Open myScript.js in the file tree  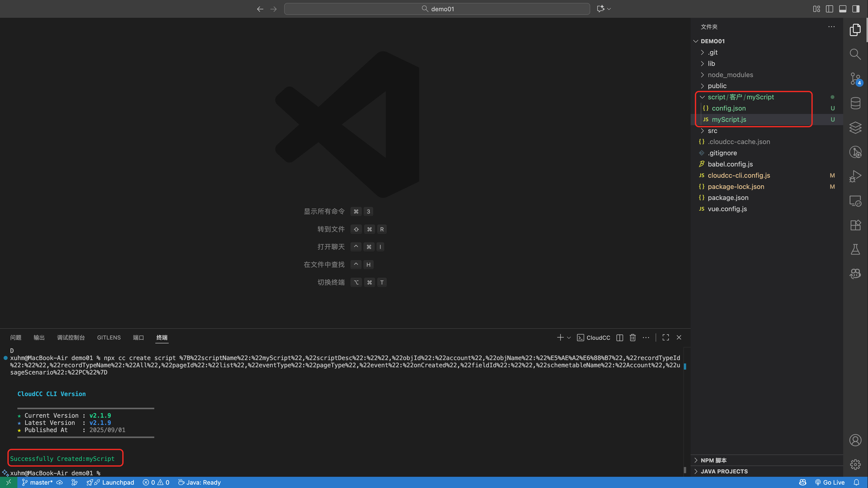tap(729, 119)
